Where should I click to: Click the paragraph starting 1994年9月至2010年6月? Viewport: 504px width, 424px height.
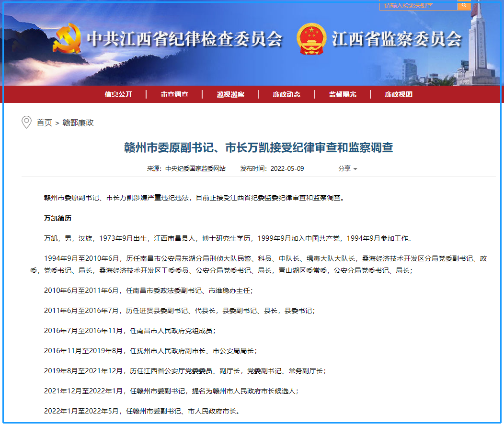(258, 265)
